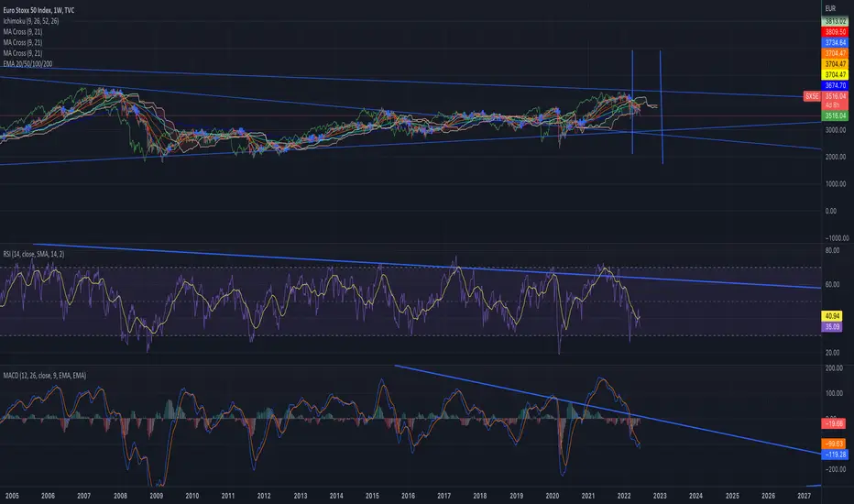Click the MACD (12, 26, close, 9, EMA, EMA) label
Image resolution: width=854 pixels, height=504 pixels.
45,376
